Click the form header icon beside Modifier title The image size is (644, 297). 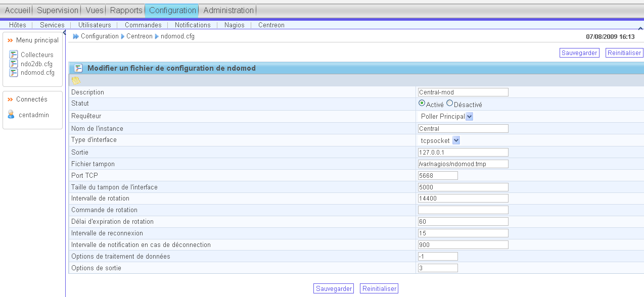coord(78,68)
